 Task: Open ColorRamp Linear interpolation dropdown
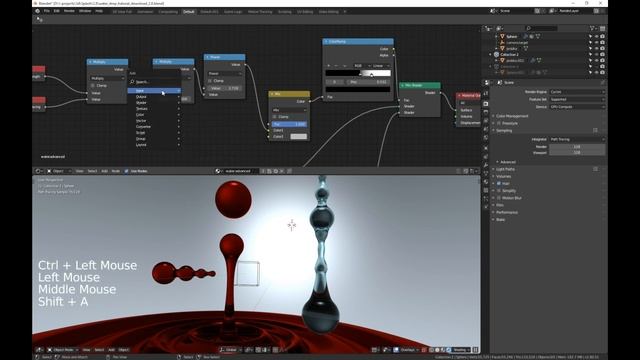pos(380,66)
